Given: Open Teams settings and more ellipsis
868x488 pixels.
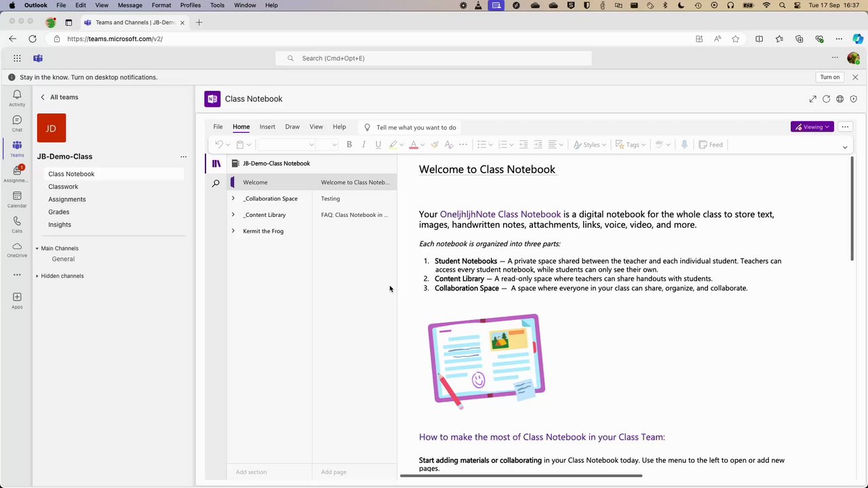Looking at the screenshot, I should pyautogui.click(x=835, y=58).
